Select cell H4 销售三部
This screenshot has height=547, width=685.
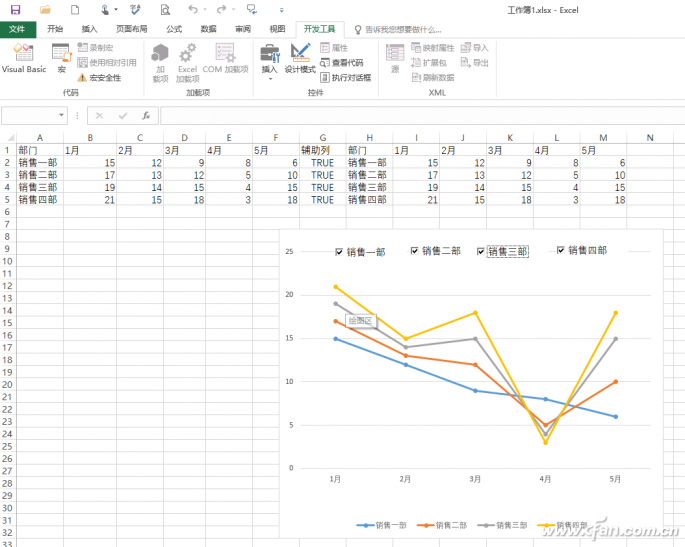pos(369,187)
